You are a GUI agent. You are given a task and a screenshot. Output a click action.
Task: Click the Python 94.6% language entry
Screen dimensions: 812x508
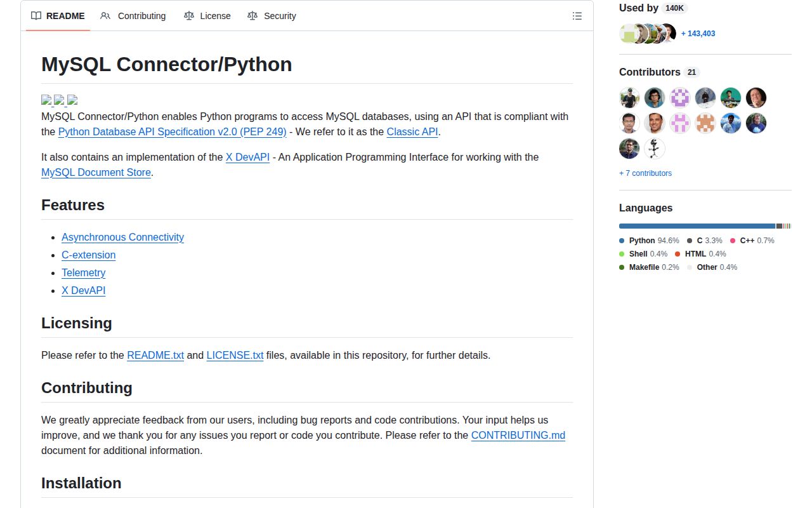click(649, 241)
